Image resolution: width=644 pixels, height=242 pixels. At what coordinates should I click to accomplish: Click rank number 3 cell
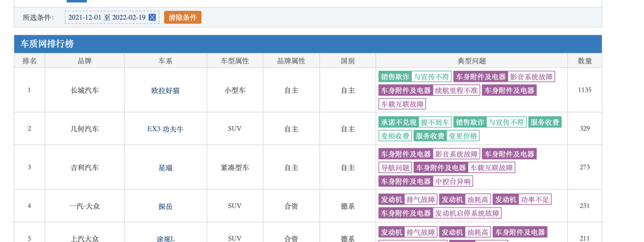click(x=30, y=167)
